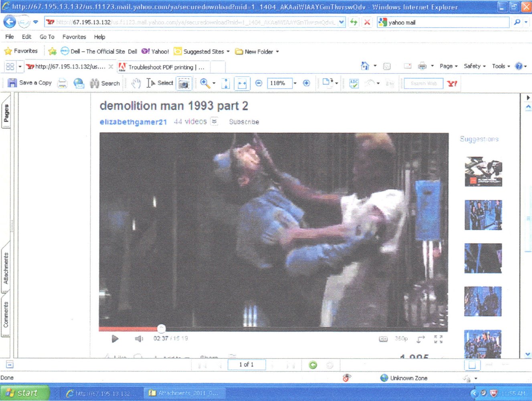Click Save a Copy in the PDF toolbar
Screen dimensions: 532x401
point(30,83)
